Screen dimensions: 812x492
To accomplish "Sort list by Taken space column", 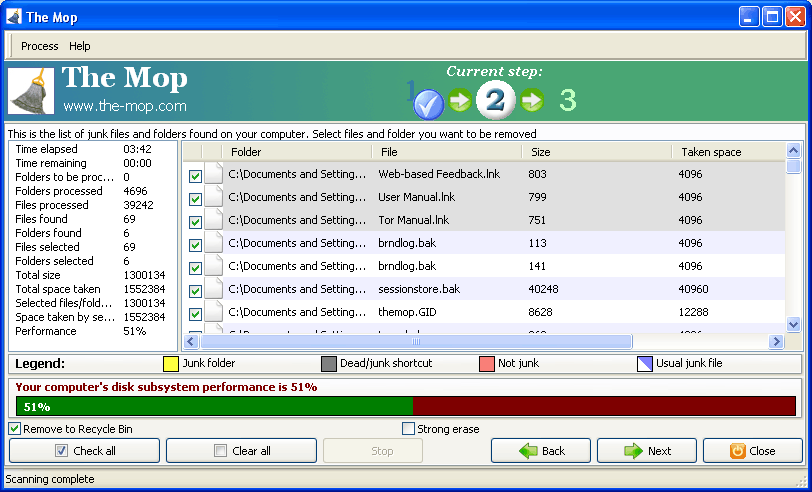I will pos(729,152).
